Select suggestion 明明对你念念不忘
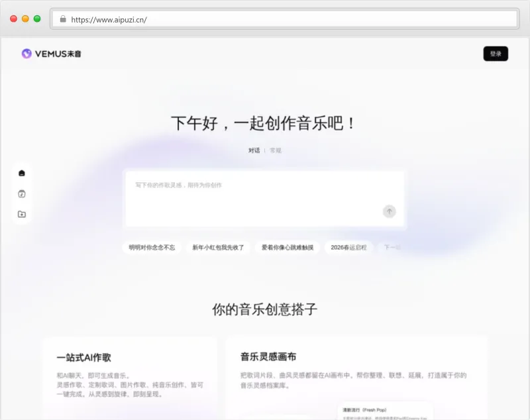Screen dimensions: 530x420 [151, 247]
